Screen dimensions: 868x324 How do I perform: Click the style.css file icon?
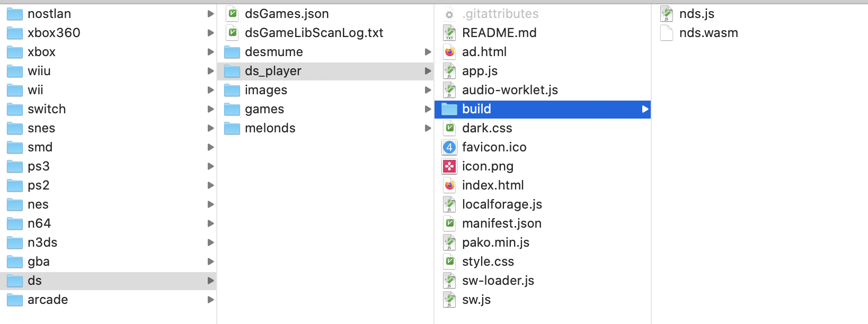[x=449, y=262]
